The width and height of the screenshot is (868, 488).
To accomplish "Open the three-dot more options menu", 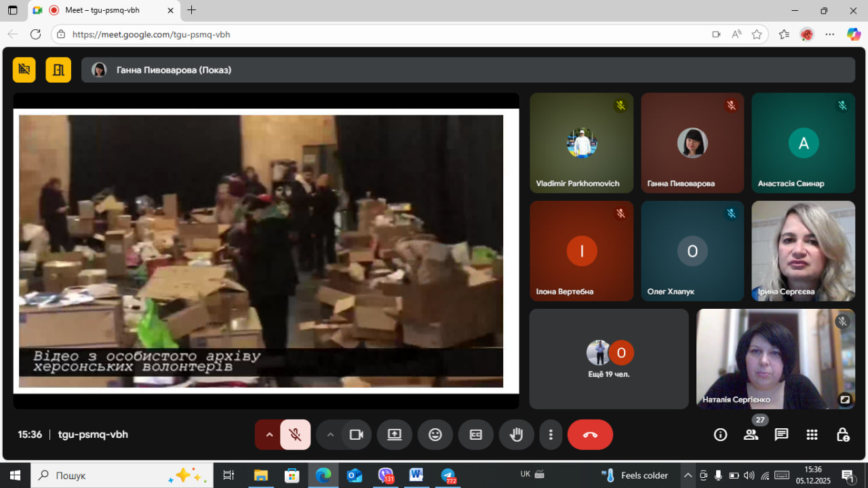I will click(551, 434).
